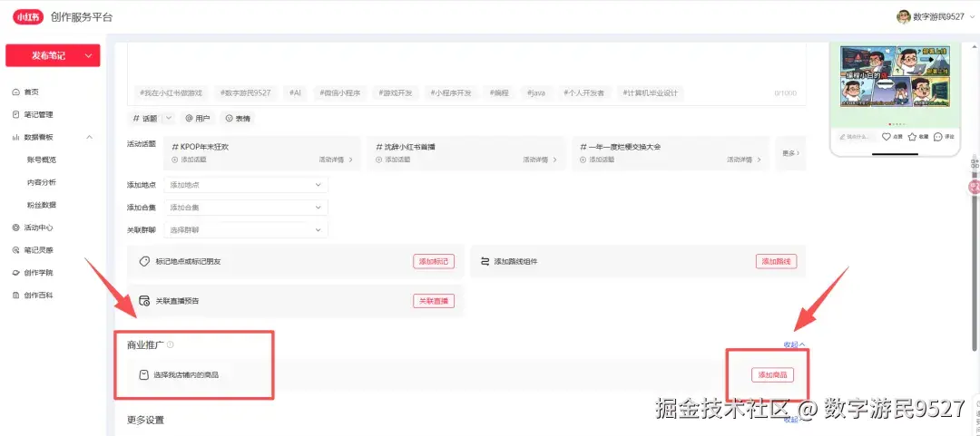The height and width of the screenshot is (436, 980).
Task: Click the 小红书 logo
Action: pyautogui.click(x=28, y=17)
